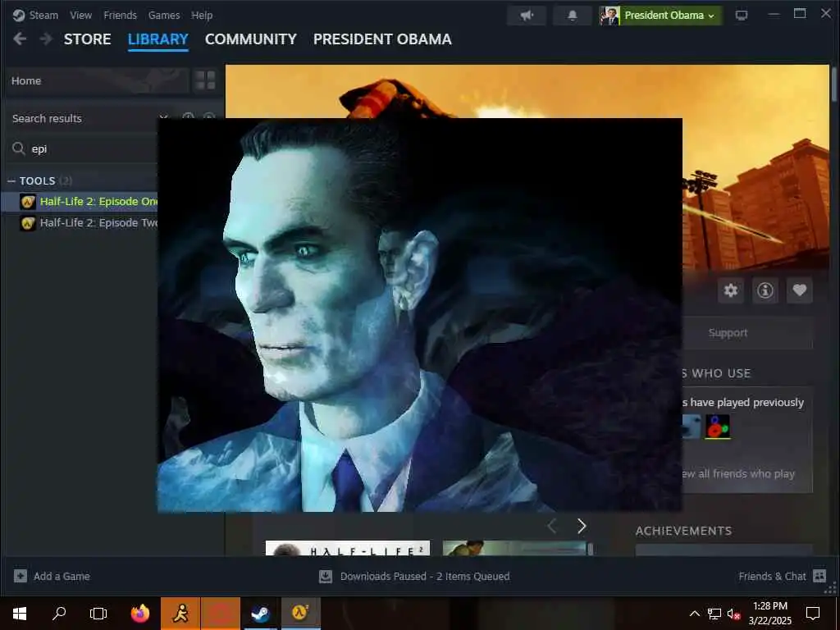Click the forward navigation arrow
840x630 pixels.
[x=46, y=39]
